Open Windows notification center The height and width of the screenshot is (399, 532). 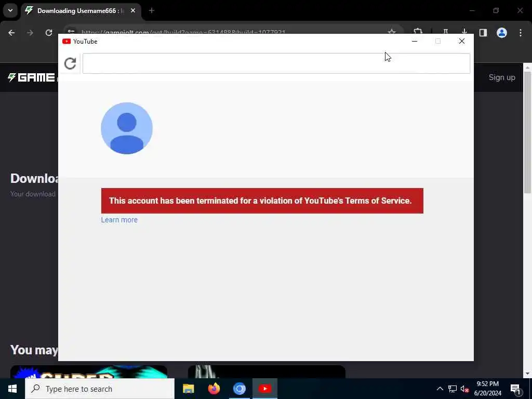(x=515, y=389)
